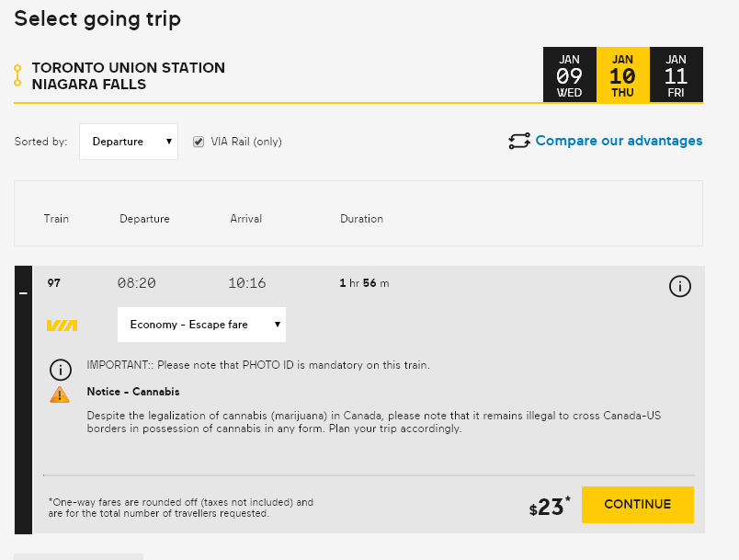Switch to the Jan 11 Fri date tab

(x=676, y=75)
